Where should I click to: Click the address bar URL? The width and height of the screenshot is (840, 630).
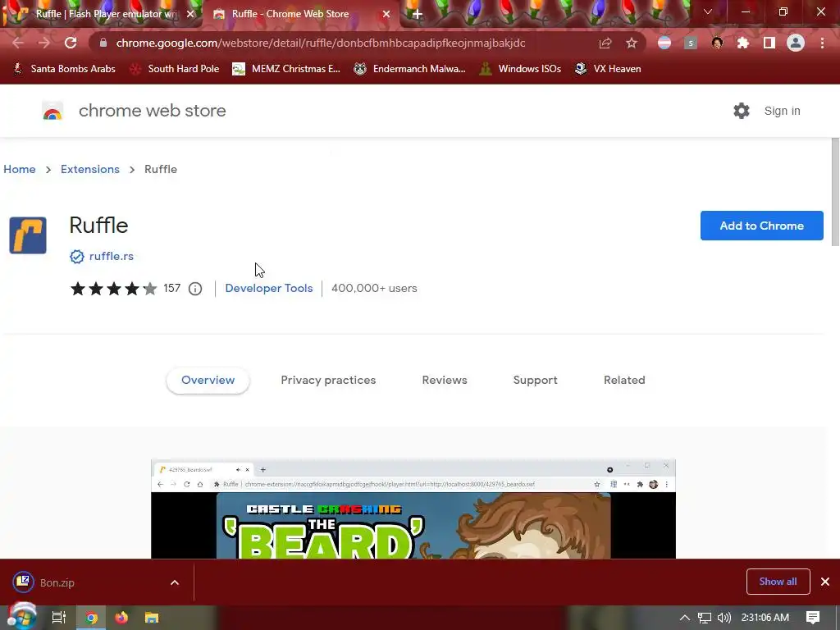(x=321, y=43)
